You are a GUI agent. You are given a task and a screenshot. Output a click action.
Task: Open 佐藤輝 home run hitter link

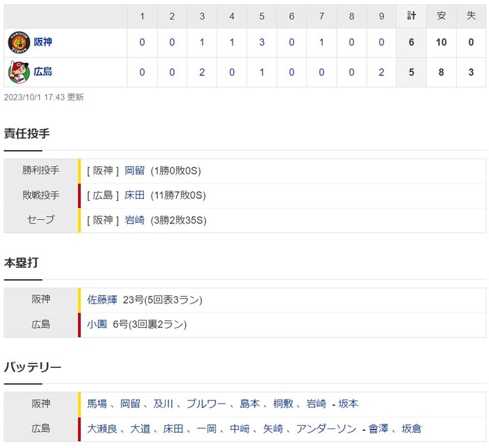[101, 300]
